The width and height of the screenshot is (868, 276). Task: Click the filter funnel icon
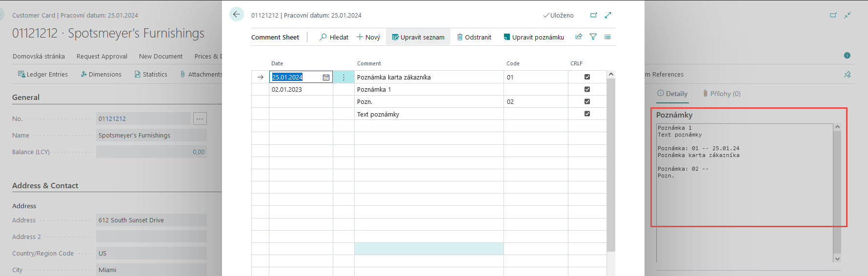coord(593,37)
